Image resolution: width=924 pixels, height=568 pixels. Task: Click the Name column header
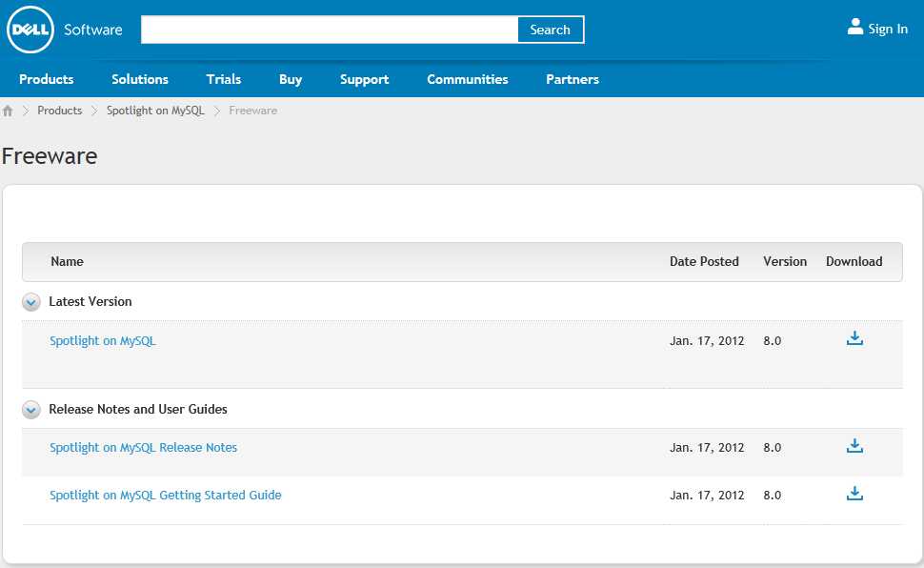tap(68, 261)
